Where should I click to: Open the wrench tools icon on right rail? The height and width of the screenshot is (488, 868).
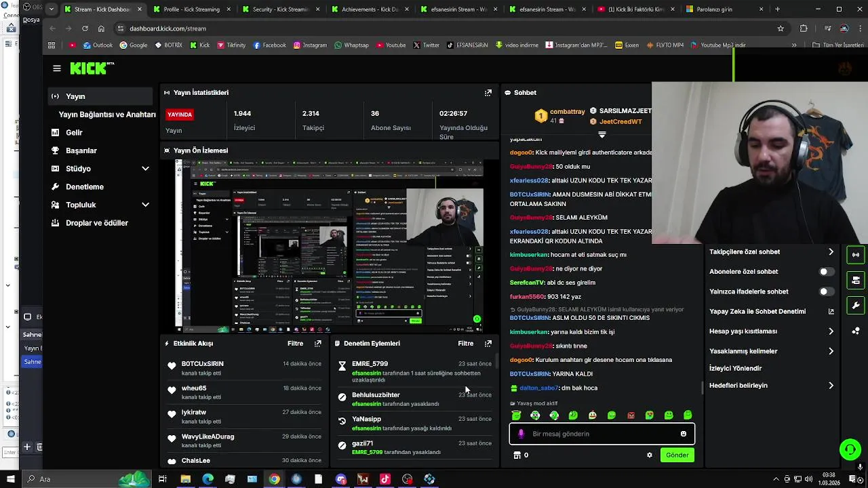point(855,306)
